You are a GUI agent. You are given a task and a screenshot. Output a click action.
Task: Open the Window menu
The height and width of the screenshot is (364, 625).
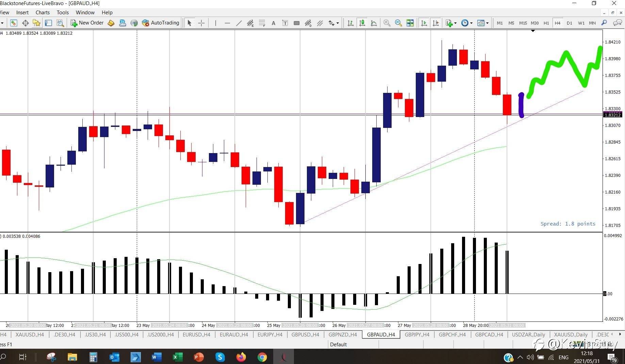(85, 13)
